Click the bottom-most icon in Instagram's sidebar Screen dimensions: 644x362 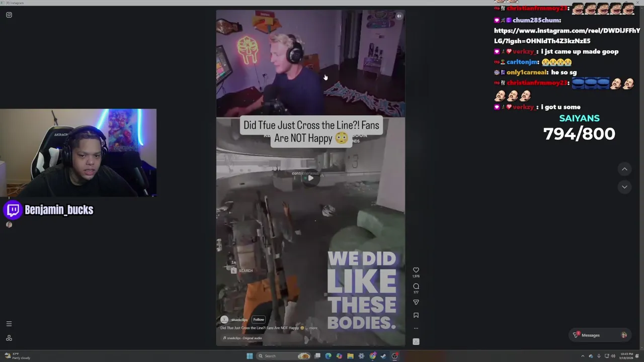pos(9,338)
